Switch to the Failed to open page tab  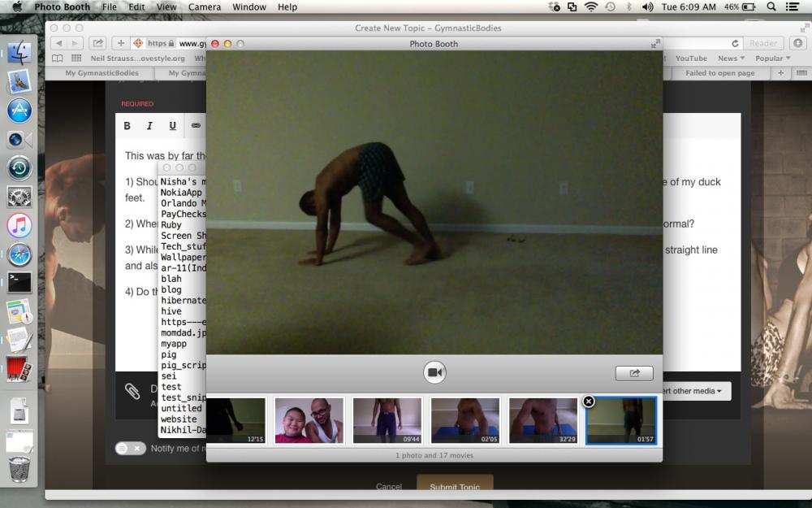pyautogui.click(x=719, y=73)
